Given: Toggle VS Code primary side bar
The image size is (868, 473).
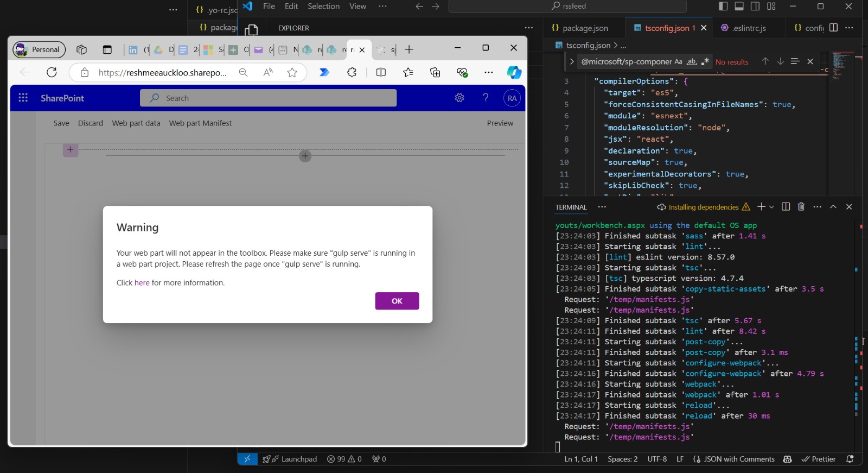Looking at the screenshot, I should pos(723,7).
